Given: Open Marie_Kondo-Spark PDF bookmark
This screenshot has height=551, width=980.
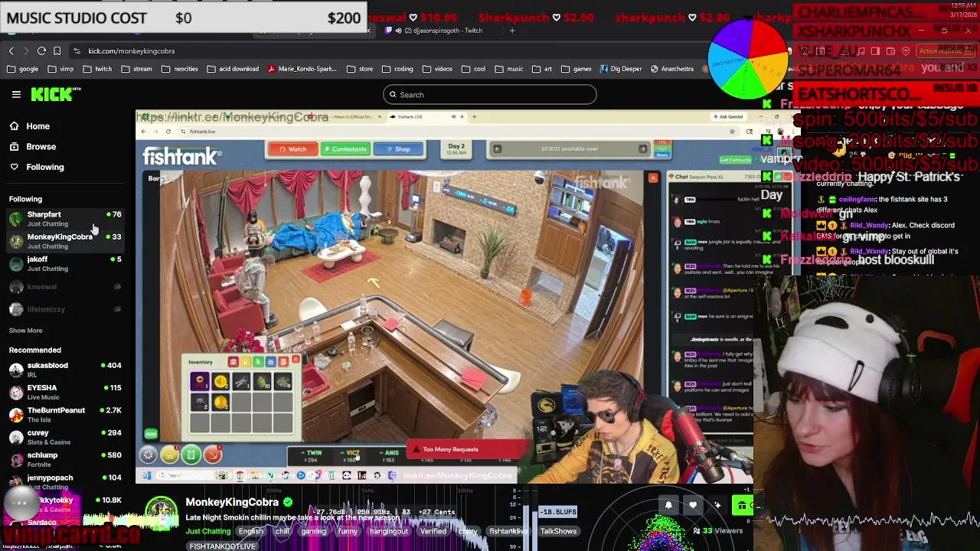Looking at the screenshot, I should 302,69.
